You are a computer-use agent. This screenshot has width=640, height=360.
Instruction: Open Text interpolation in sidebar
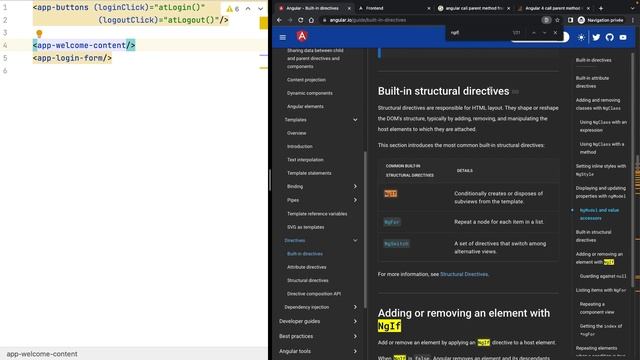pyautogui.click(x=305, y=160)
